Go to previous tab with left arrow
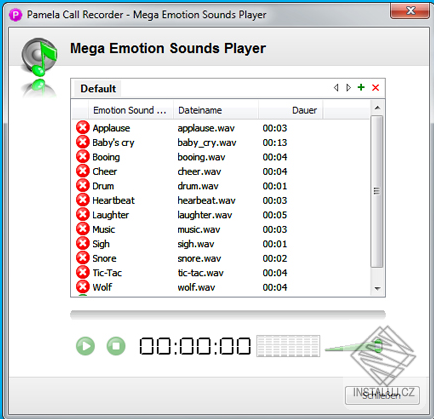434x419 pixels. (x=336, y=88)
